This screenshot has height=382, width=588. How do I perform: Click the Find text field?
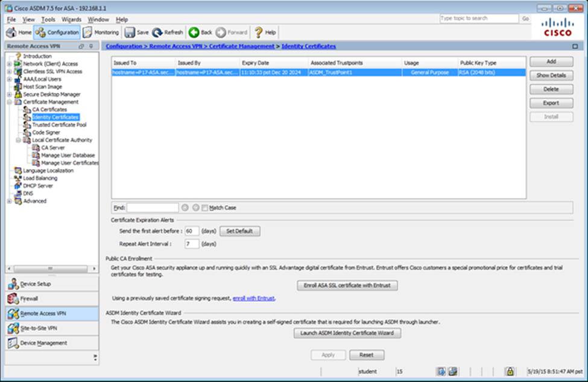(152, 208)
